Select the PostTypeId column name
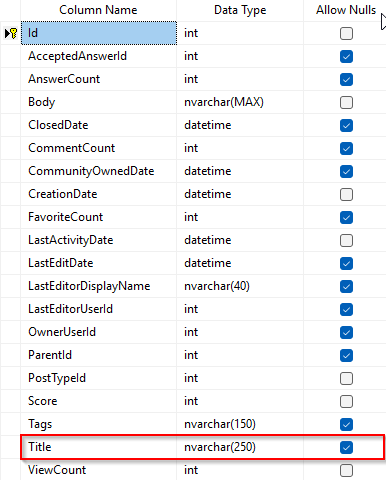The width and height of the screenshot is (386, 480). pyautogui.click(x=99, y=378)
